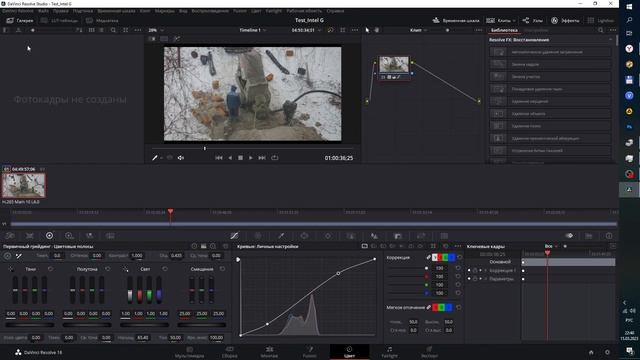Viewport: 640px width, 360px height.
Task: Open the Галерея panel button
Action: 20,20
